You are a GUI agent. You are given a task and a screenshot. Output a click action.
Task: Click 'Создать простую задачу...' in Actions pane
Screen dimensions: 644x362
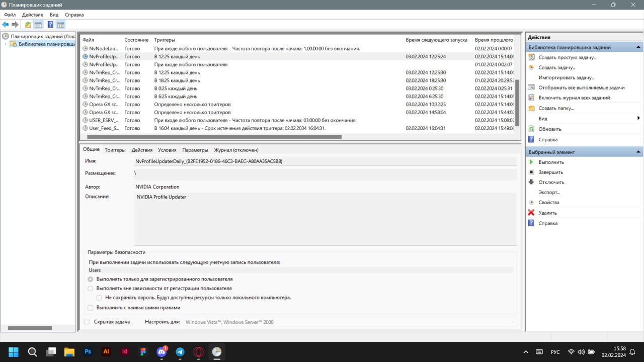(567, 57)
